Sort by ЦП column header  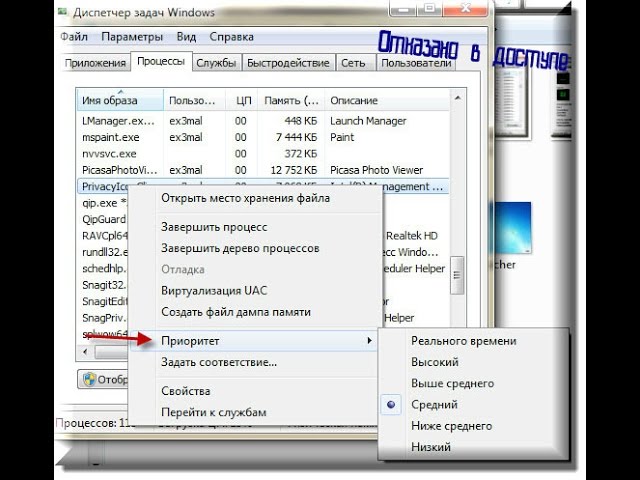click(242, 100)
